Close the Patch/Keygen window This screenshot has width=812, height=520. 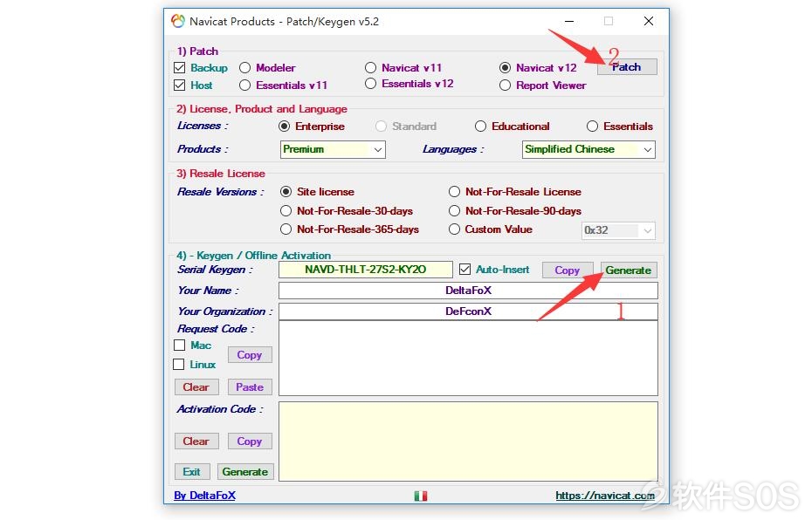click(649, 21)
